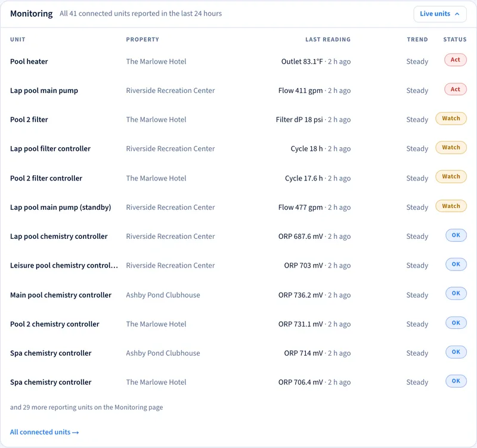Click OK badge for Marlowe Hotel Spa chemistry controller
The image size is (477, 448).
tap(456, 381)
